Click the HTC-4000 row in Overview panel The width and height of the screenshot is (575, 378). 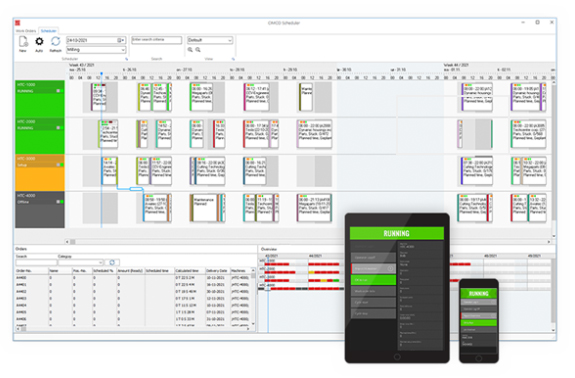point(301,288)
